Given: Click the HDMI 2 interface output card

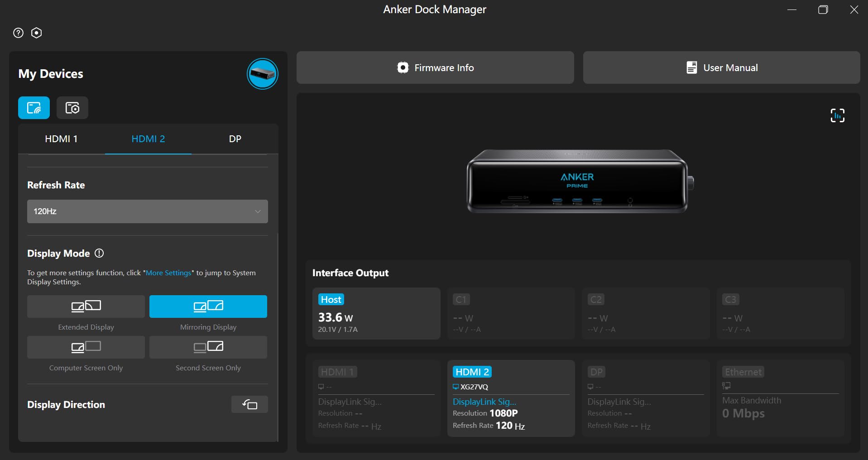Looking at the screenshot, I should [511, 398].
